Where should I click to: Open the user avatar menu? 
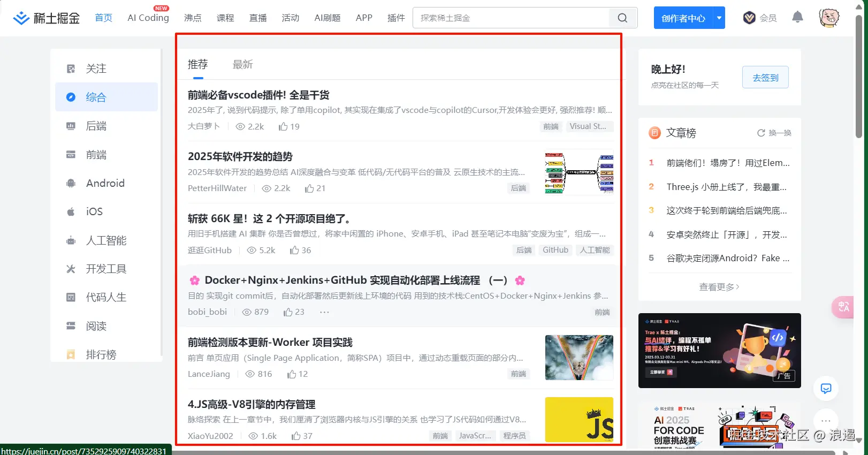coord(829,18)
